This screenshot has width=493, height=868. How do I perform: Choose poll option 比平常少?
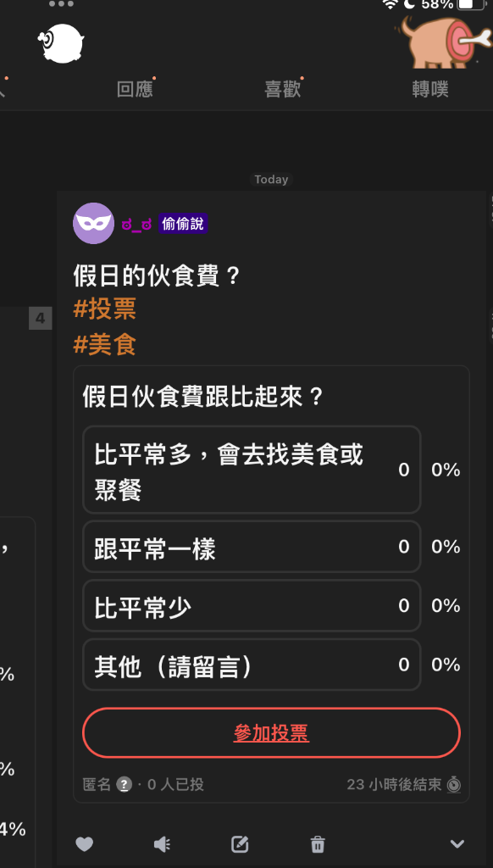coord(252,605)
